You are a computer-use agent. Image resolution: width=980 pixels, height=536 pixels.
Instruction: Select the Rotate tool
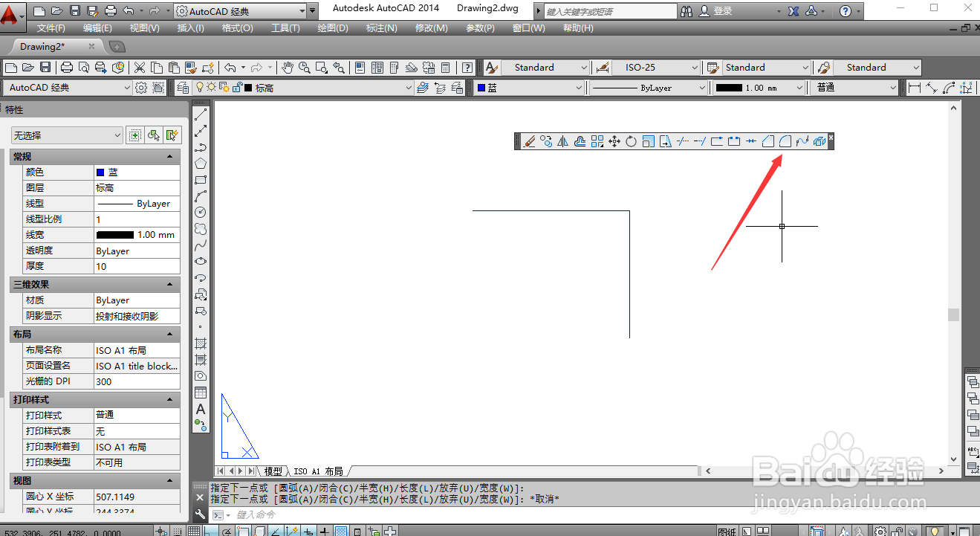pyautogui.click(x=631, y=141)
